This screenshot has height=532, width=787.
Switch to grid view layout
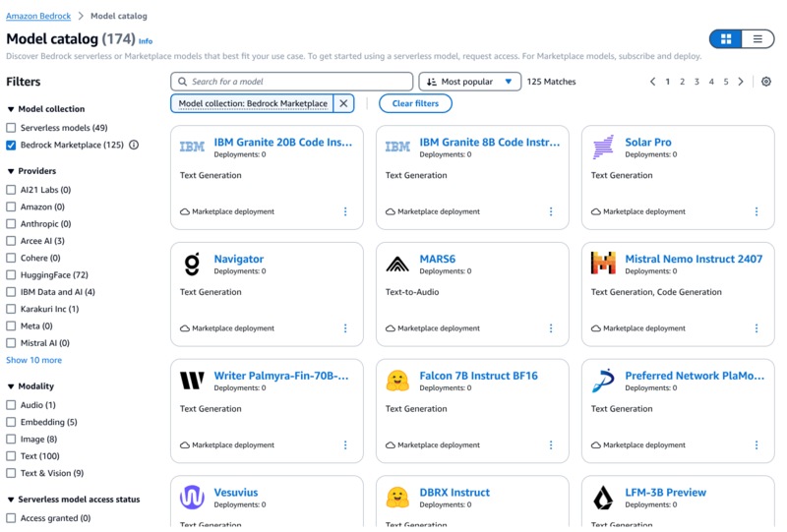point(726,39)
